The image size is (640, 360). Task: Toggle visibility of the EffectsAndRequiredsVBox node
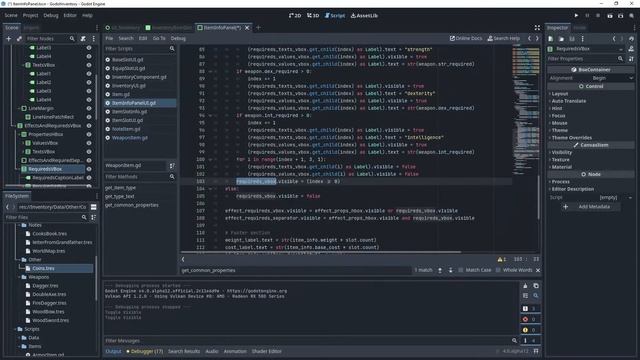(89, 126)
